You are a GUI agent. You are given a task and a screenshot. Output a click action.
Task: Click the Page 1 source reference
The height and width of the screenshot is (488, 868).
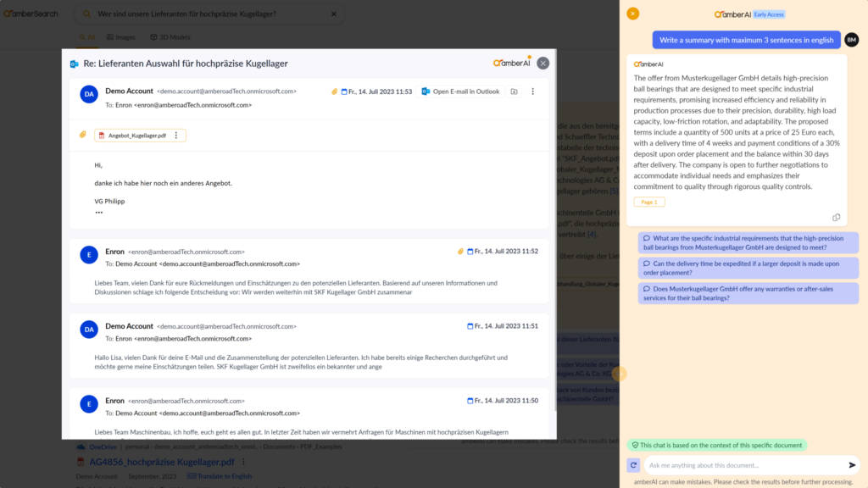[x=649, y=202]
